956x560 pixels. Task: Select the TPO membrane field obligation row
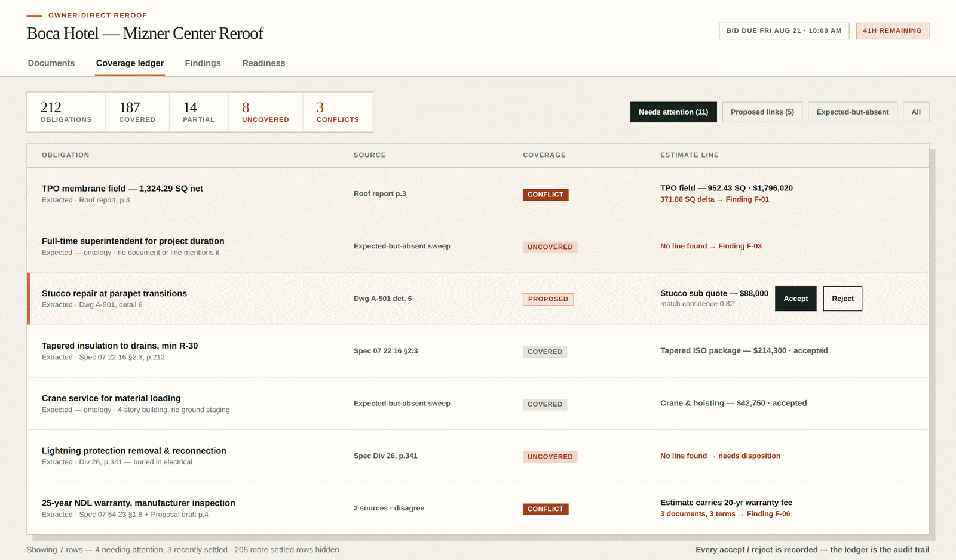478,194
